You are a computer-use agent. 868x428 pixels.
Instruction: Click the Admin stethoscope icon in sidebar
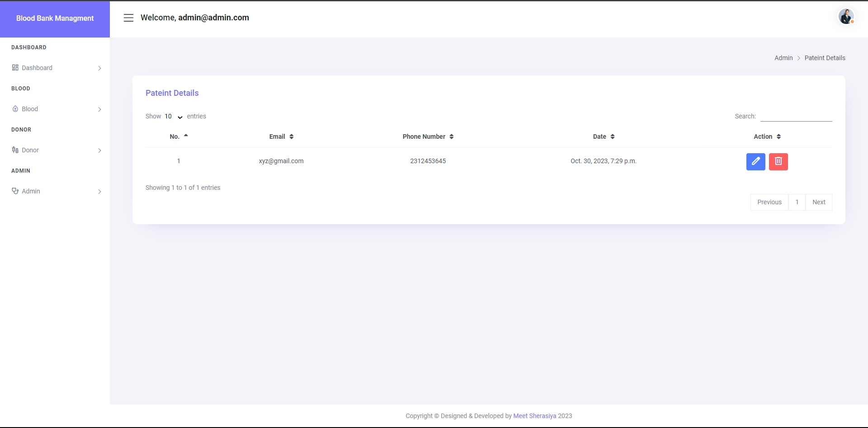point(15,191)
